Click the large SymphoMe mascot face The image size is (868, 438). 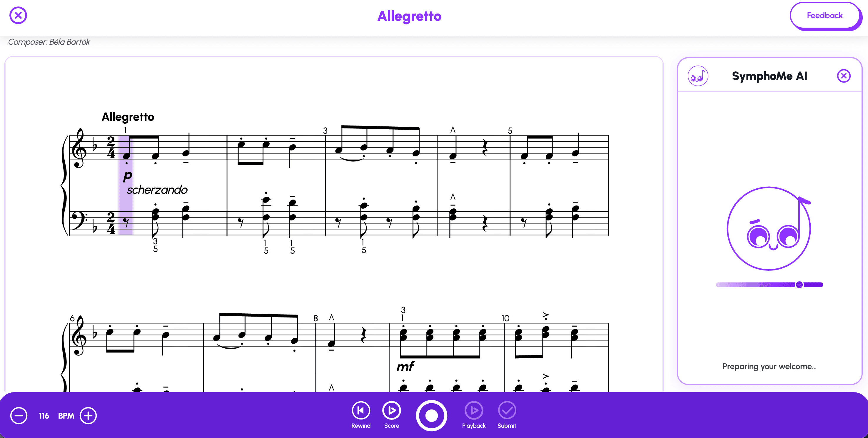pyautogui.click(x=769, y=228)
